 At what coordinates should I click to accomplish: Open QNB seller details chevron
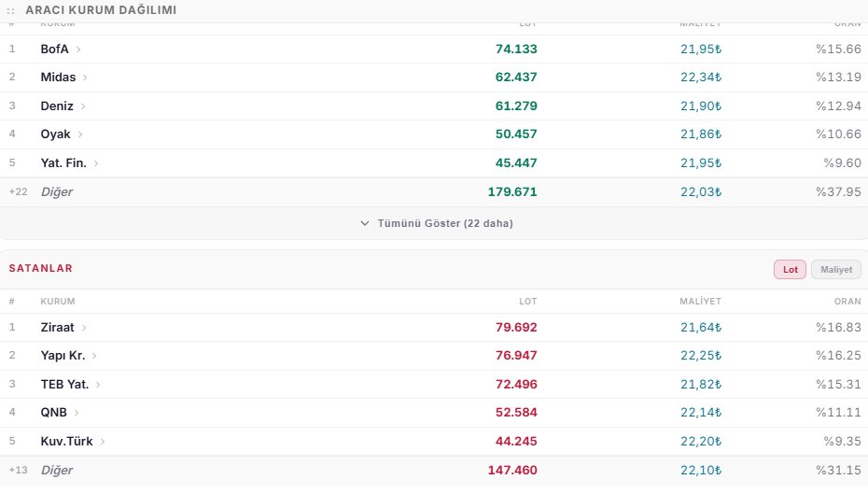pos(77,413)
